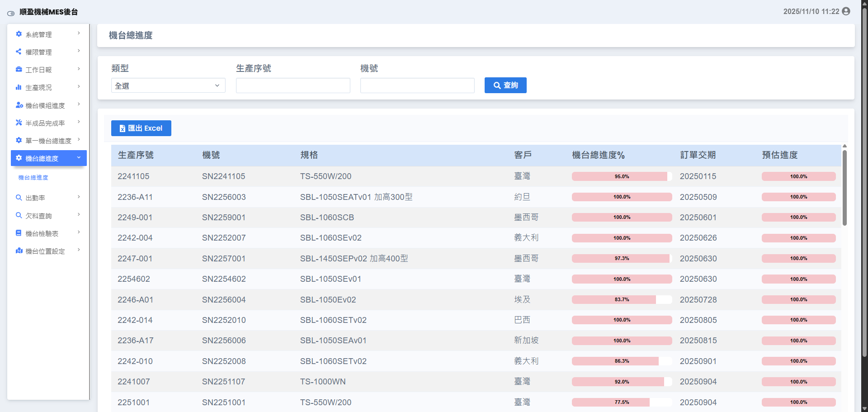
Task: Open the 類型 dropdown showing 全選
Action: coord(168,85)
